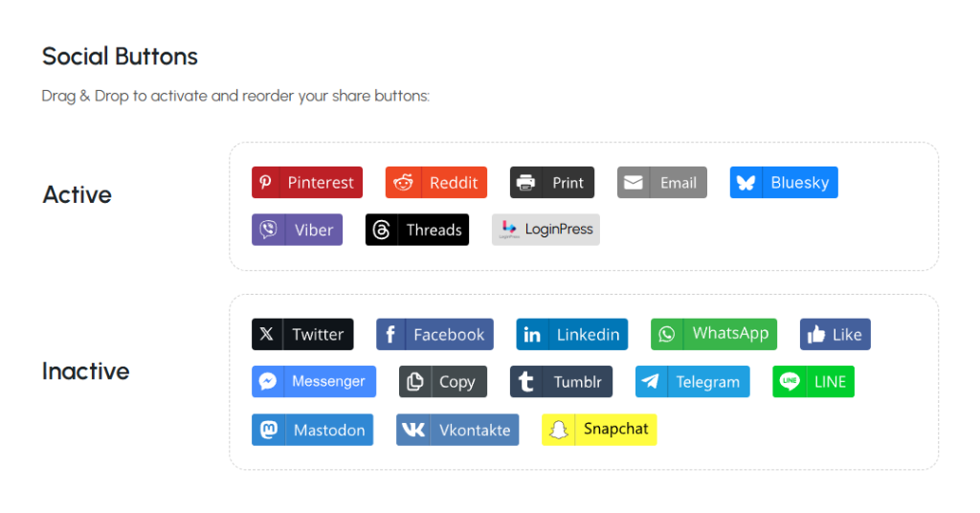Image resolution: width=980 pixels, height=513 pixels.
Task: Pick the Mastodon button label
Action: pos(329,430)
